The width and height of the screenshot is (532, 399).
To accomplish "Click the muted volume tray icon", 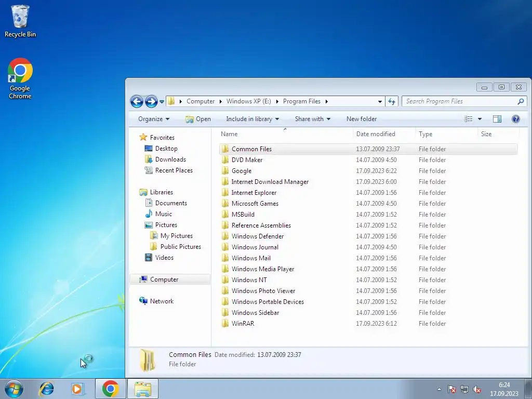I will tap(477, 389).
